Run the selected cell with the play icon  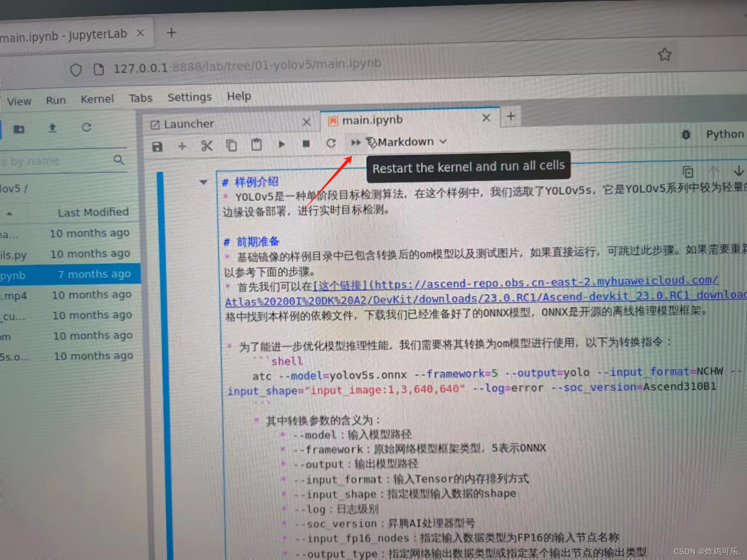click(282, 144)
